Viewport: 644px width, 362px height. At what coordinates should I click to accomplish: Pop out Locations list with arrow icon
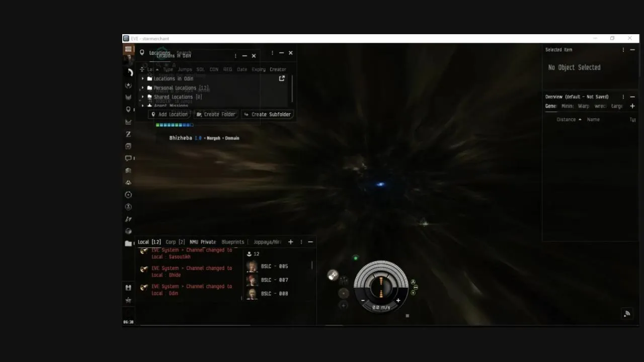click(282, 78)
